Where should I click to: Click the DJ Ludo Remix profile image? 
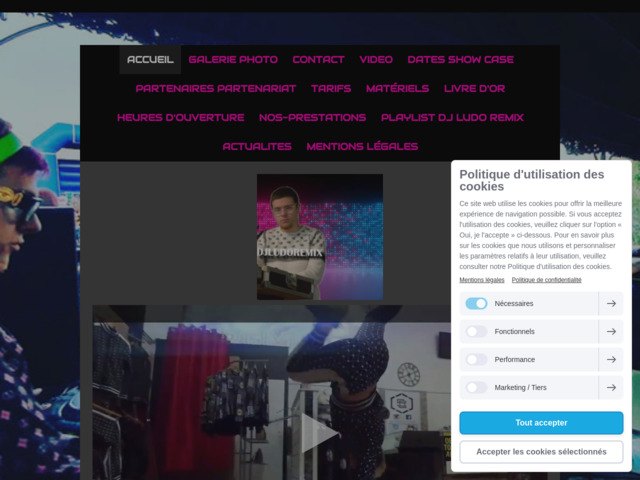(319, 237)
